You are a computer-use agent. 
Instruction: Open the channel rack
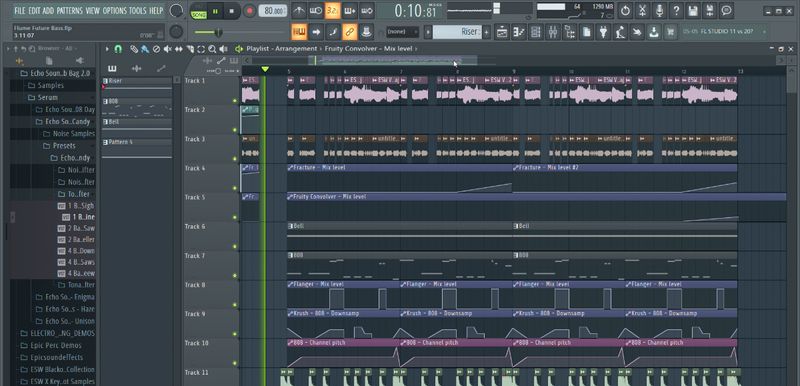[536, 32]
